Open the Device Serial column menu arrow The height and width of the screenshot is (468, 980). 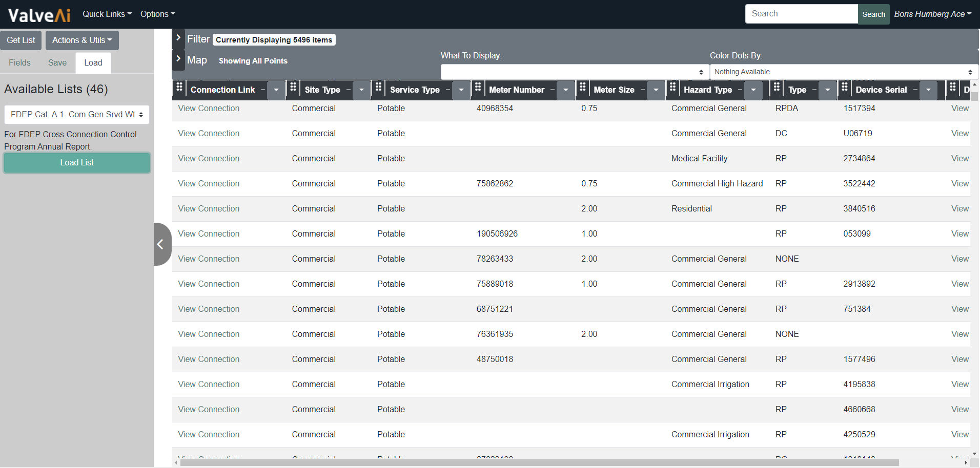coord(928,90)
